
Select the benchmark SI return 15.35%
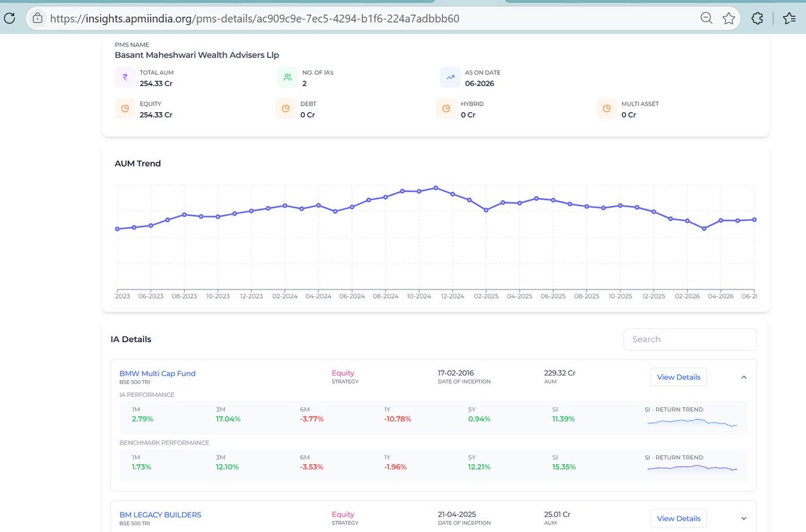click(564, 466)
